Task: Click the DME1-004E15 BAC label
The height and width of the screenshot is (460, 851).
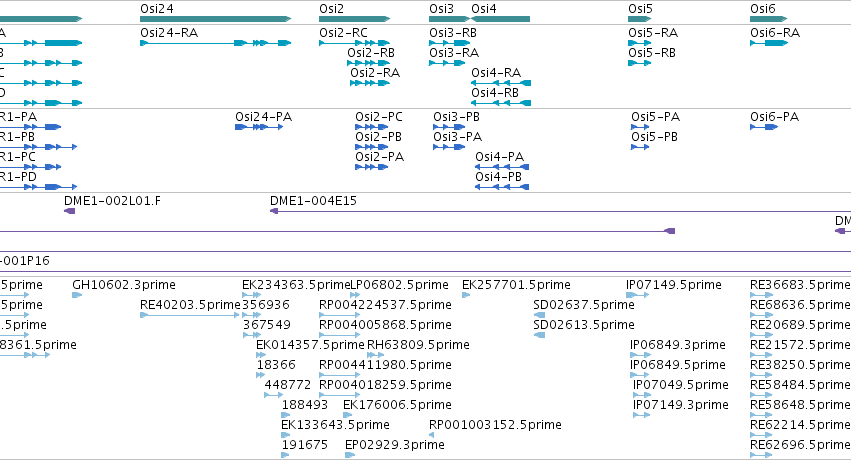Action: click(313, 201)
